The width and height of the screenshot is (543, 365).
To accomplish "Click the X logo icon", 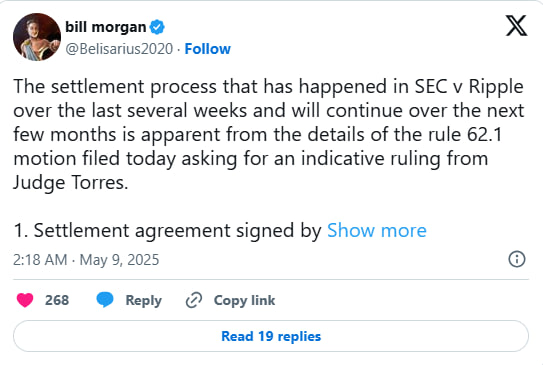I will point(516,25).
